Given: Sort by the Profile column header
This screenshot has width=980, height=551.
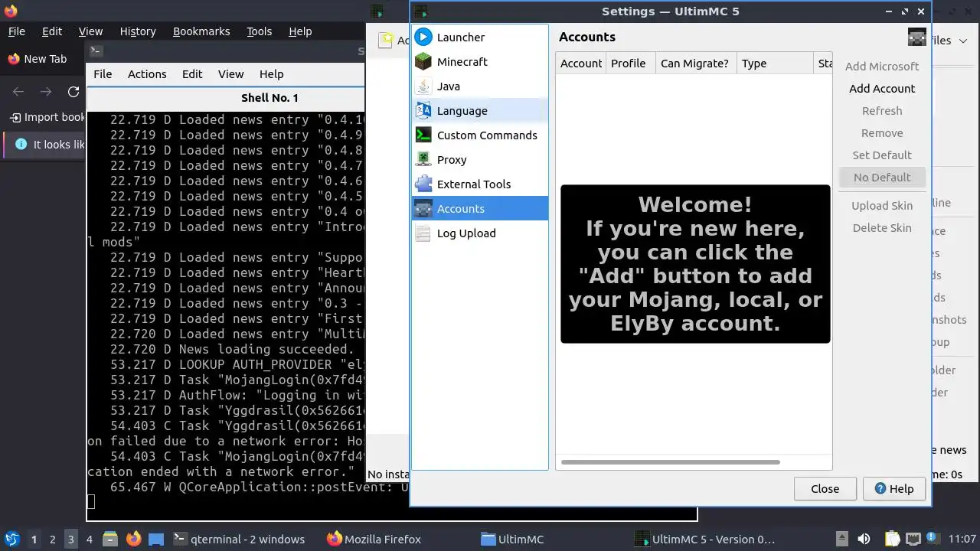Looking at the screenshot, I should (x=630, y=64).
